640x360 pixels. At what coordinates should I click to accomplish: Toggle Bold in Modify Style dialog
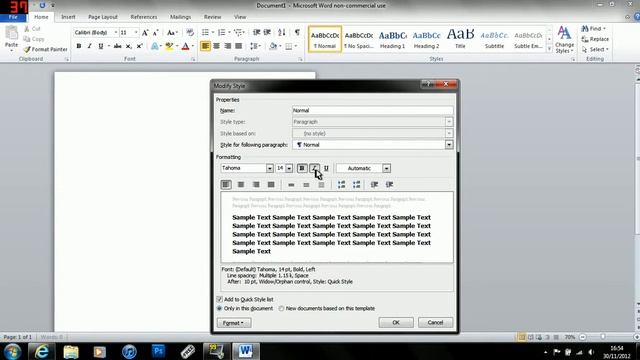point(302,168)
